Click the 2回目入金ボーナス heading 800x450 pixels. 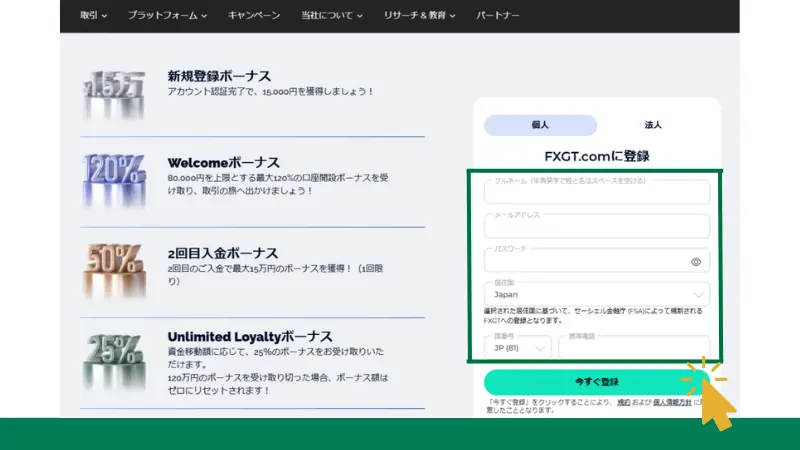click(x=222, y=253)
